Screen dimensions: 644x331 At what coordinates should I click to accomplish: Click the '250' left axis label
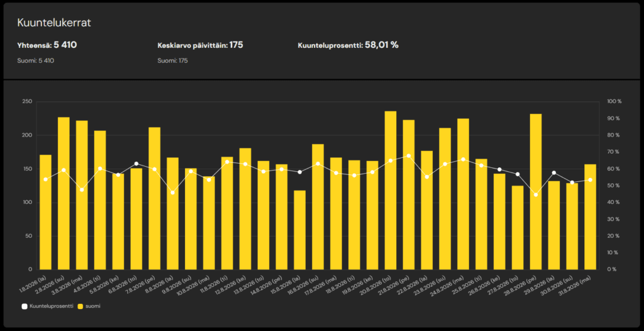[28, 101]
